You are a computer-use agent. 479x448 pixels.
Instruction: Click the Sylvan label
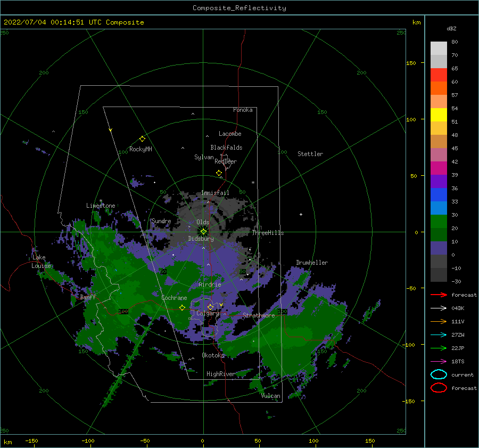tap(204, 157)
